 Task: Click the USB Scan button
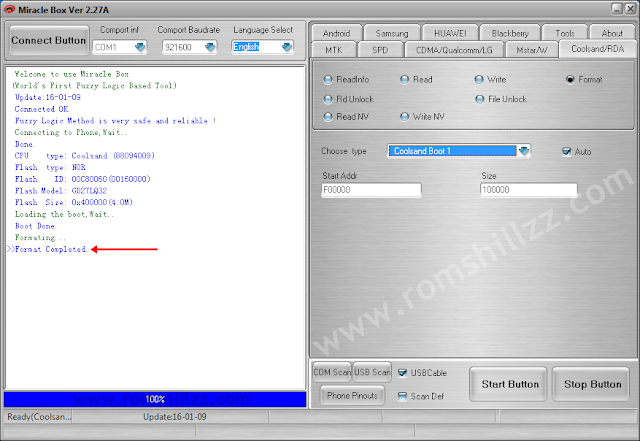(x=372, y=372)
